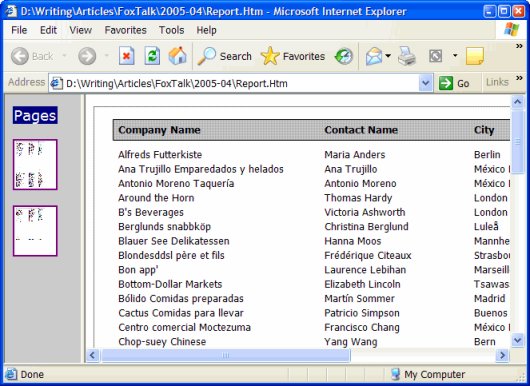Go to the Home page icon
The height and width of the screenshot is (386, 530).
177,56
